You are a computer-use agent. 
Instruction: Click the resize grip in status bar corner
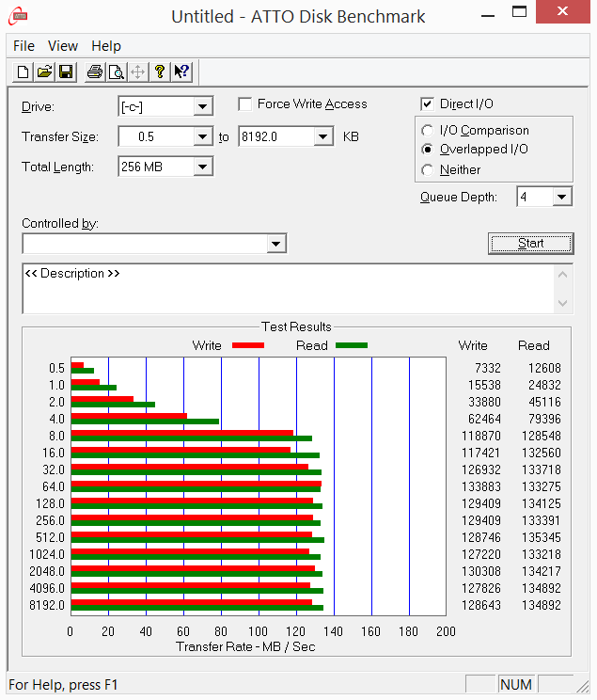click(x=582, y=686)
